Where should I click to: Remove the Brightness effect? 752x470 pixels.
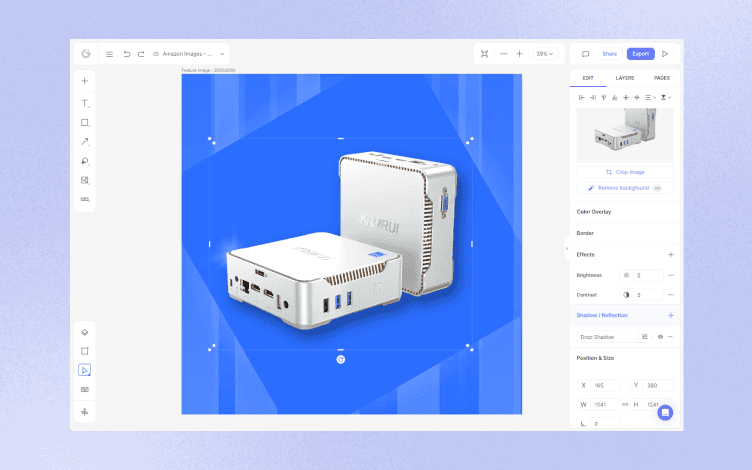point(670,275)
